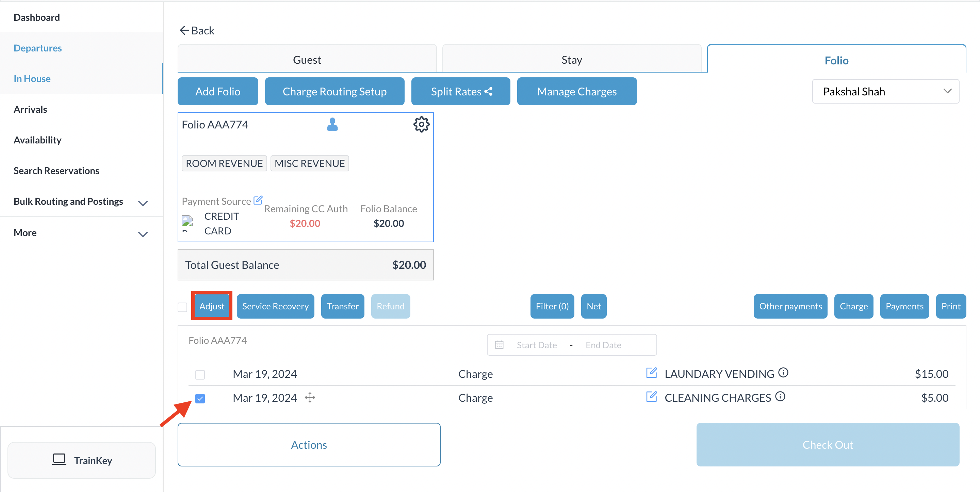The height and width of the screenshot is (492, 980).
Task: Click the move icon beside Mar 19 date
Action: pos(310,398)
